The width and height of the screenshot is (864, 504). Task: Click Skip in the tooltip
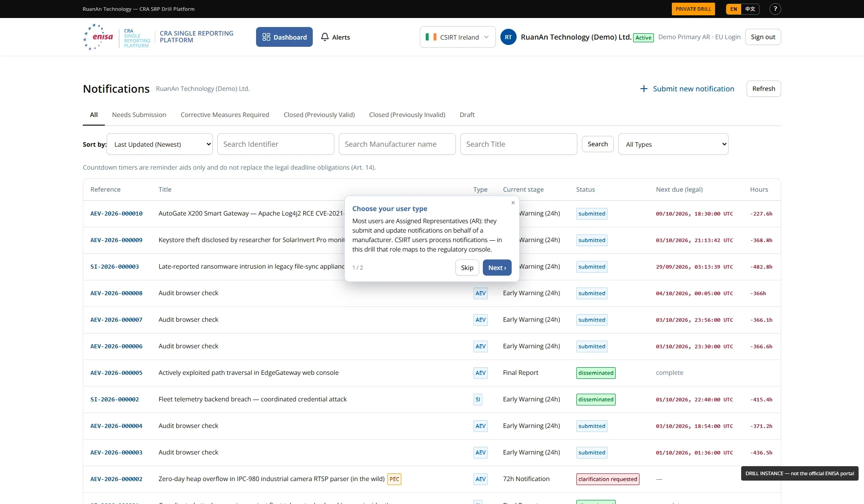coord(467,268)
